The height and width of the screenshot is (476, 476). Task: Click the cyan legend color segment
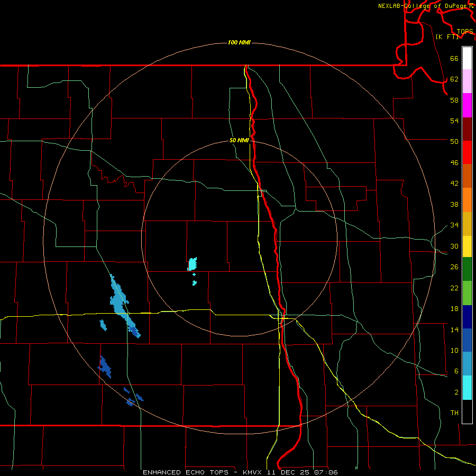(467, 388)
